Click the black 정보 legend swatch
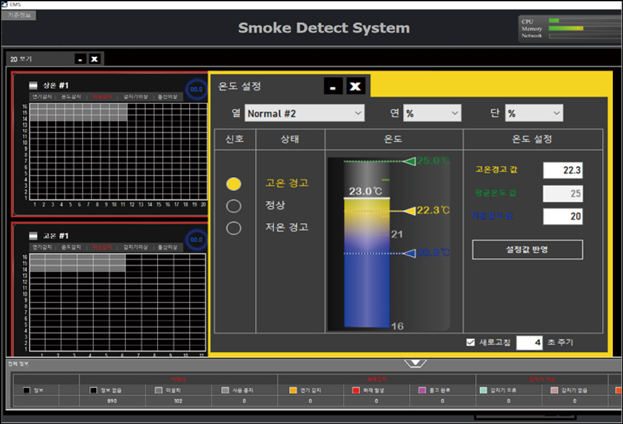 (x=27, y=390)
